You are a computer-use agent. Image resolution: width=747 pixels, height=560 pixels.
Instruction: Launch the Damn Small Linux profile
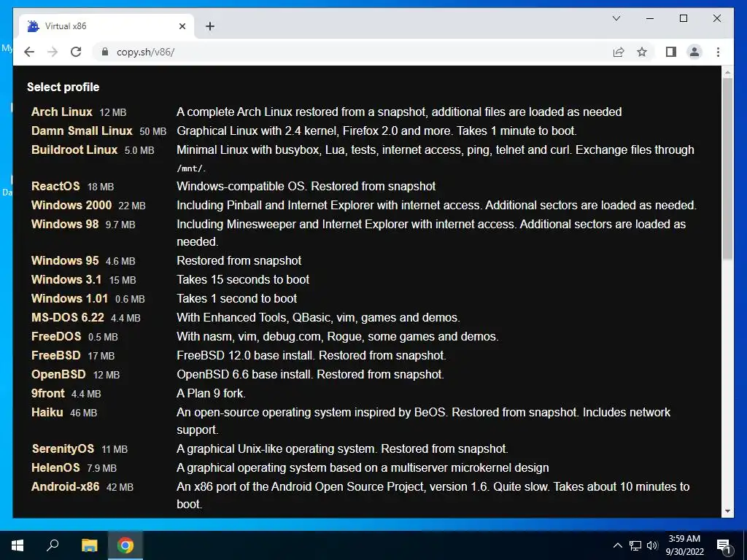tap(82, 131)
